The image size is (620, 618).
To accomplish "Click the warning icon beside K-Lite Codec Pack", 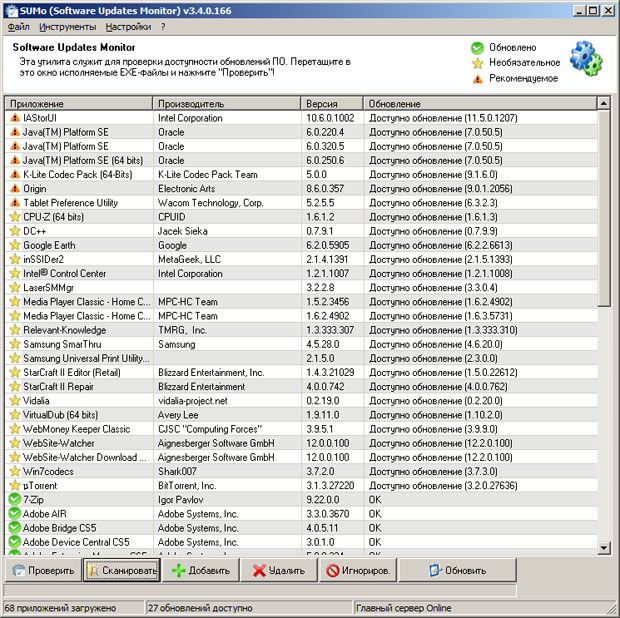I will (15, 174).
